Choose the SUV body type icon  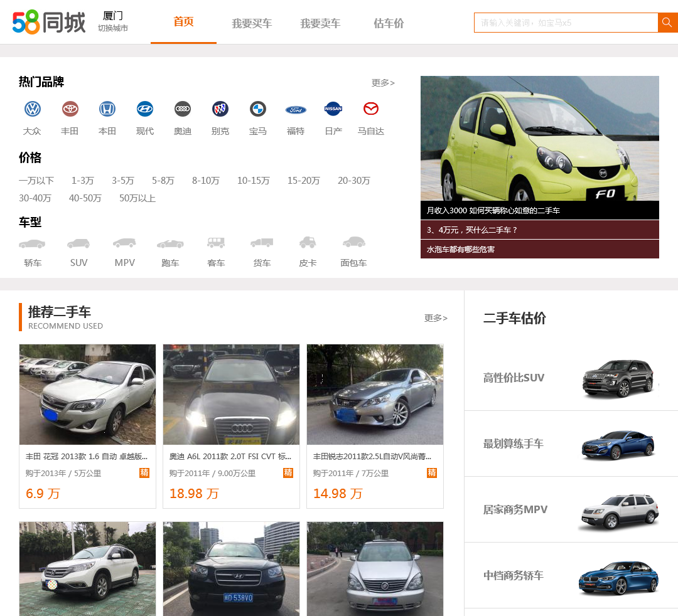click(78, 243)
